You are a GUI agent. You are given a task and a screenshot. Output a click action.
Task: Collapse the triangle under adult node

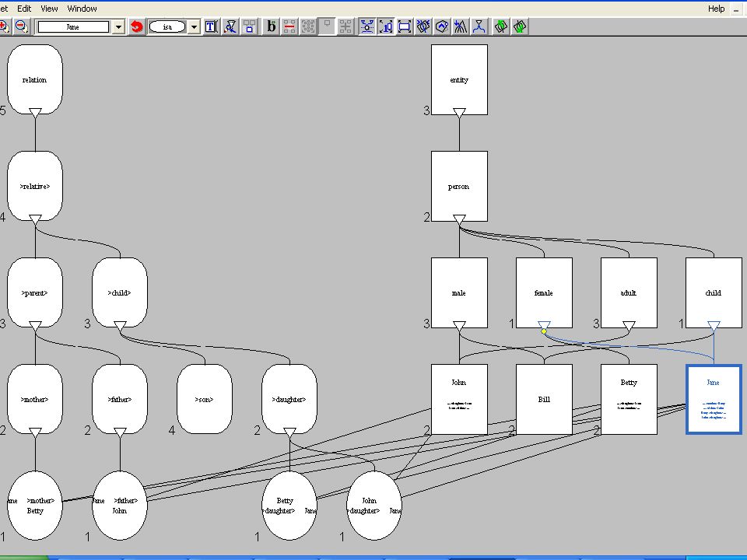pyautogui.click(x=629, y=326)
